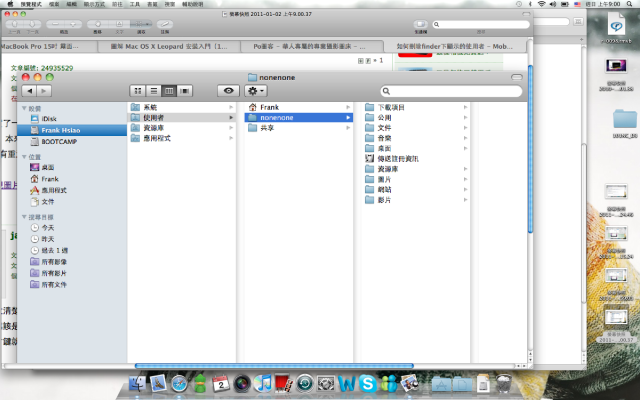Image resolution: width=640 pixels, height=400 pixels.
Task: Open the Preview select tool dropdown
Action: 141,24
